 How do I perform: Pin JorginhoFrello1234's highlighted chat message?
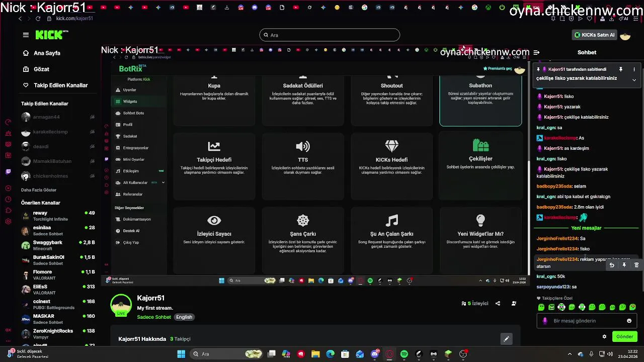[624, 265]
